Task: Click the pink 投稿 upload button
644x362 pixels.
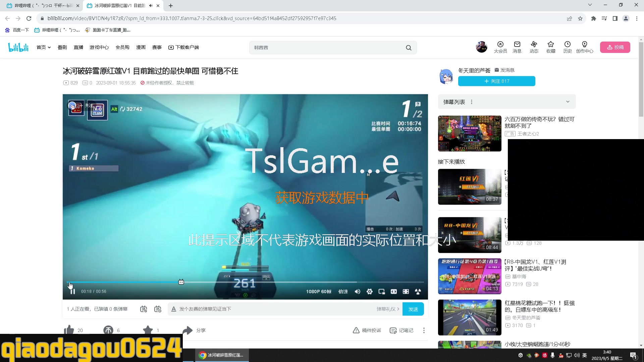Action: point(615,47)
